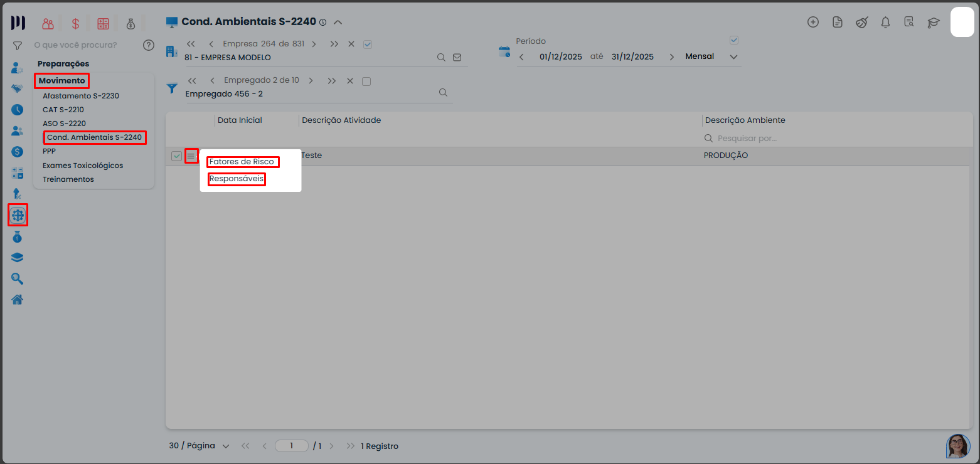Click the page number input in pagination
This screenshot has width=980, height=464.
coord(292,446)
